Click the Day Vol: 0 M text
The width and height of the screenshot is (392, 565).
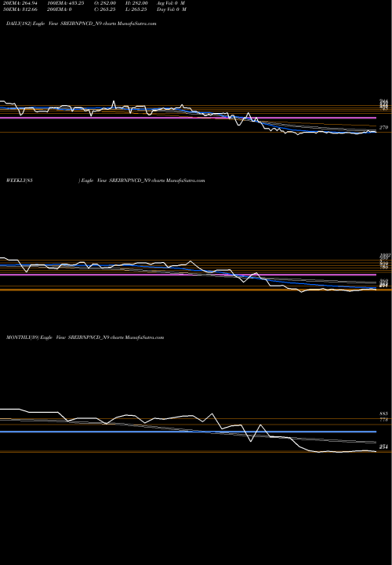point(172,9)
